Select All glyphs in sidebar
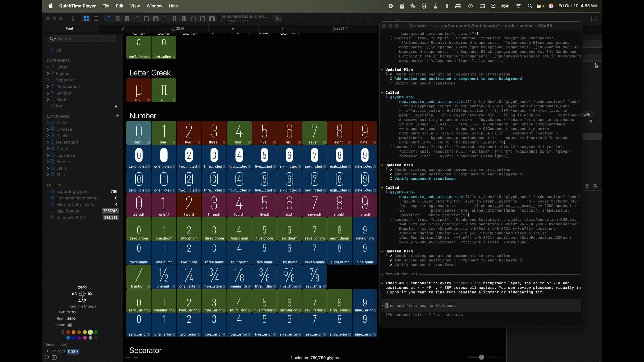 [x=58, y=50]
